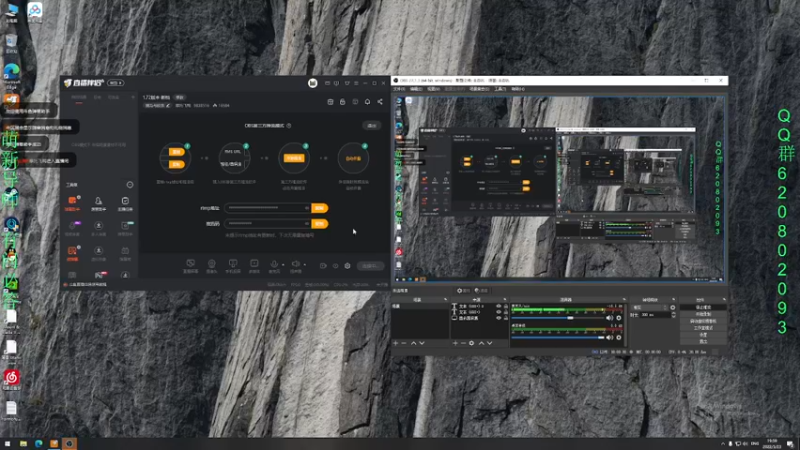
Task: Click the stream key input field
Action: coord(268,223)
